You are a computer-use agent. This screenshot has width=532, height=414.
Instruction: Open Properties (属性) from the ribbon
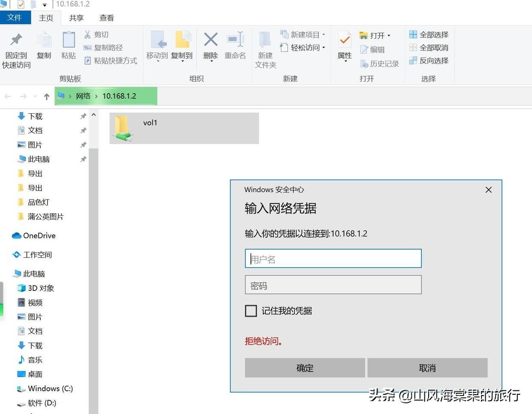point(345,40)
